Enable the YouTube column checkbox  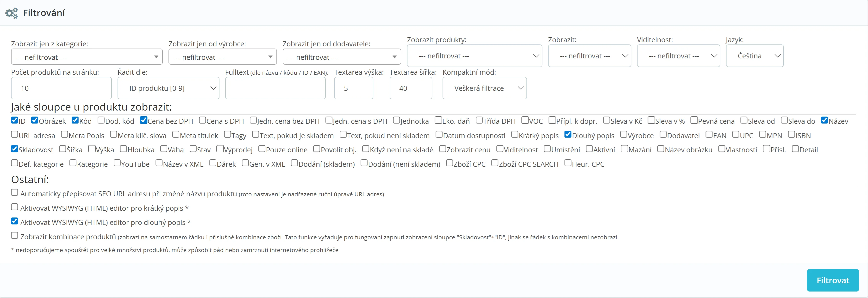pyautogui.click(x=117, y=163)
